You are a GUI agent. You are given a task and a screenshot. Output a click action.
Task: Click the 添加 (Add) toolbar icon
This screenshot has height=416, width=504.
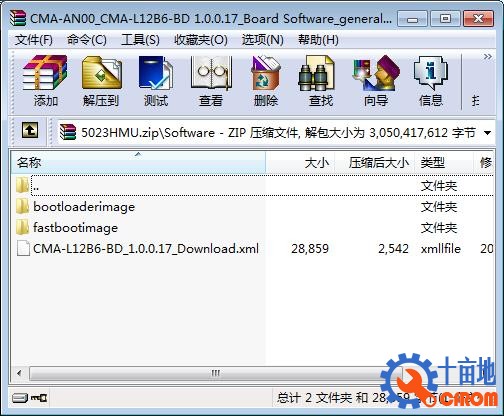tap(45, 81)
